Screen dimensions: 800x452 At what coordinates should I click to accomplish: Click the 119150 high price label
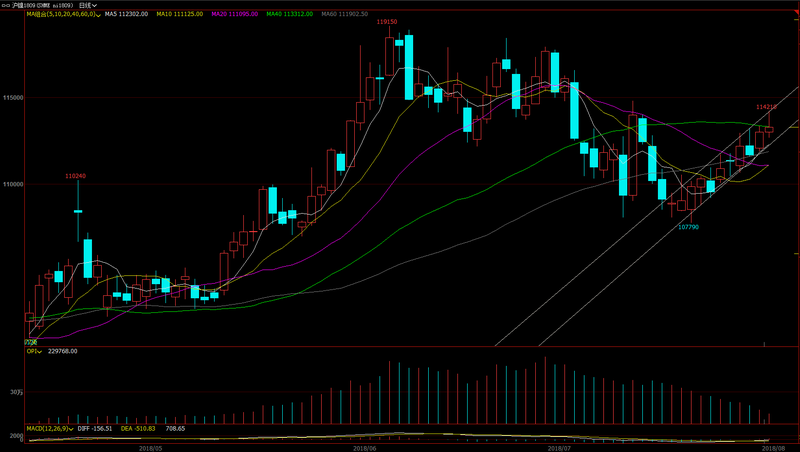(387, 22)
